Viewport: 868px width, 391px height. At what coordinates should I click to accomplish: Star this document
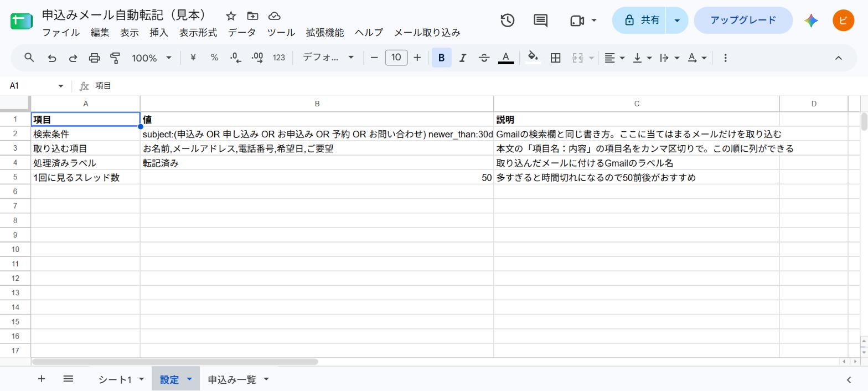point(231,16)
